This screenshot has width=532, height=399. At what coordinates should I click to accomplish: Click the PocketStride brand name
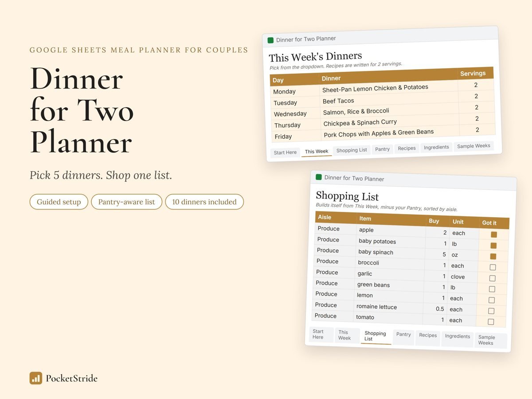tap(71, 378)
